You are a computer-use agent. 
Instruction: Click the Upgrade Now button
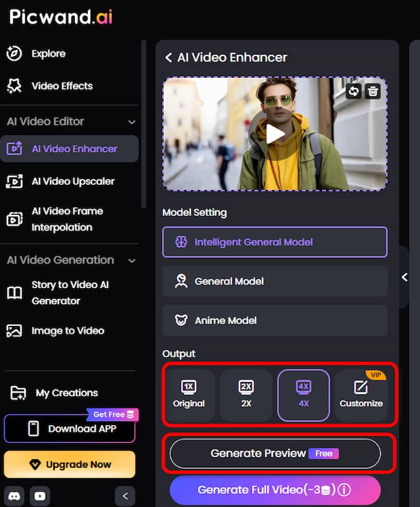click(x=69, y=464)
